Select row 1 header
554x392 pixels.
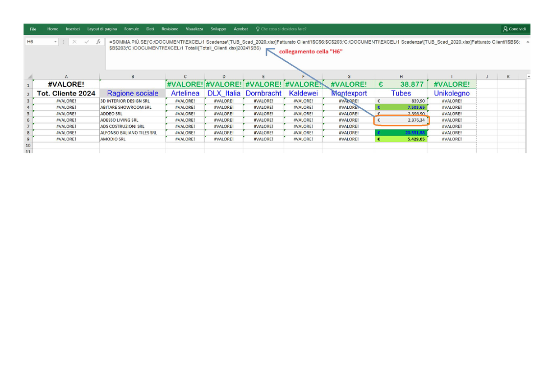pyautogui.click(x=28, y=84)
